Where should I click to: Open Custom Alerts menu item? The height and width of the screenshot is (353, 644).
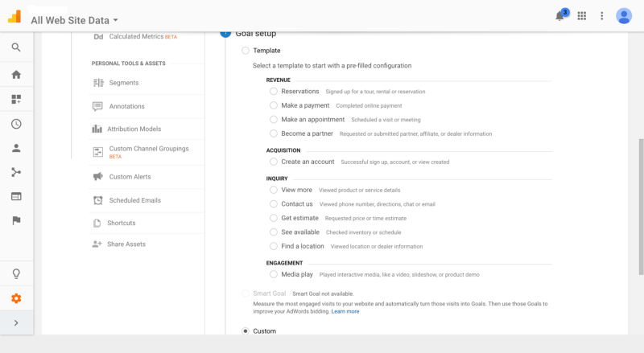click(130, 177)
